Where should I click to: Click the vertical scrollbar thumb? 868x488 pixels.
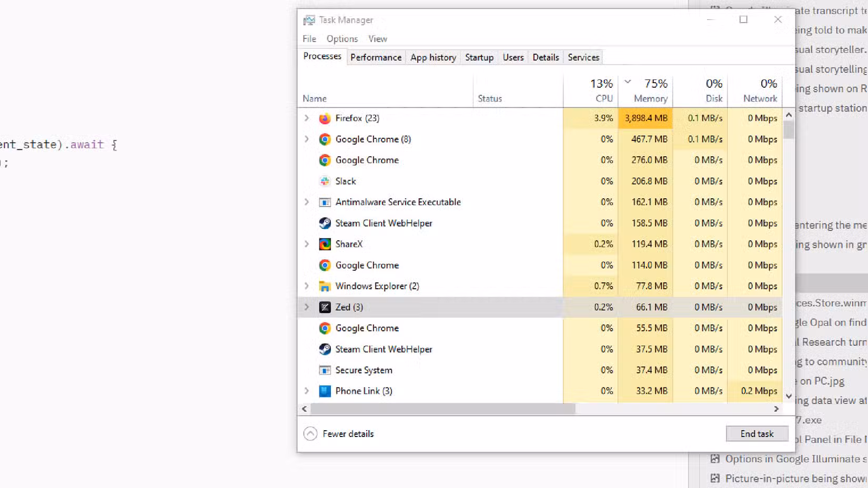tap(789, 130)
